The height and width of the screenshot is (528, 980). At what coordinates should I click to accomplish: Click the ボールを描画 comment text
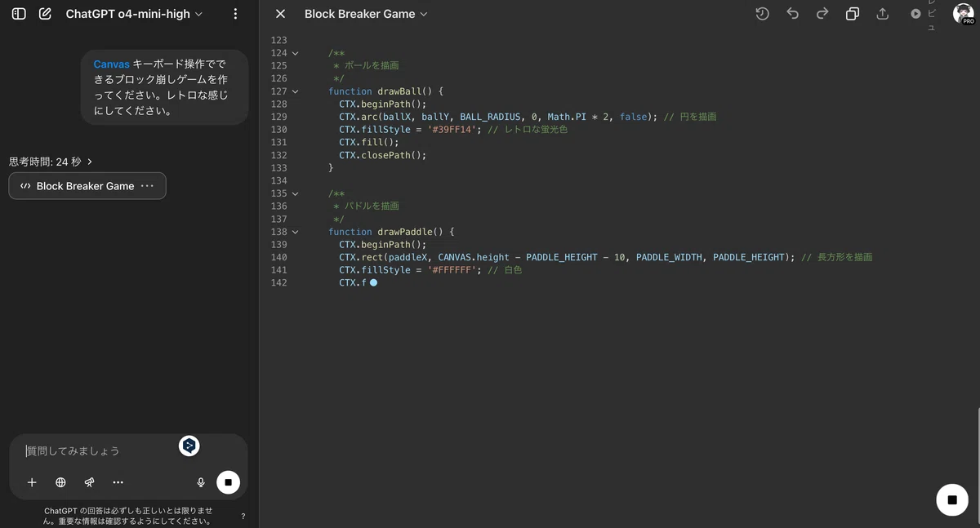click(372, 65)
